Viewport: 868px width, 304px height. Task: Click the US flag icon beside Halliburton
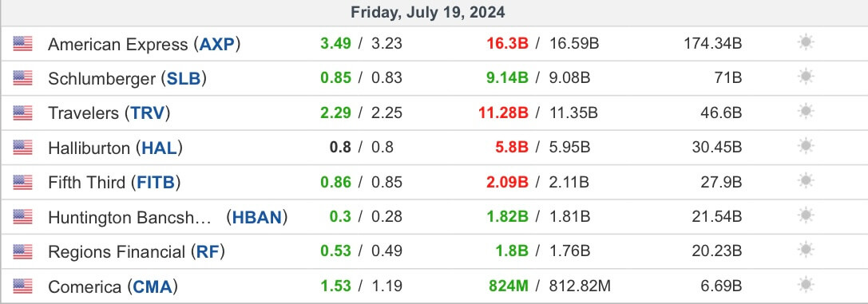pyautogui.click(x=22, y=148)
